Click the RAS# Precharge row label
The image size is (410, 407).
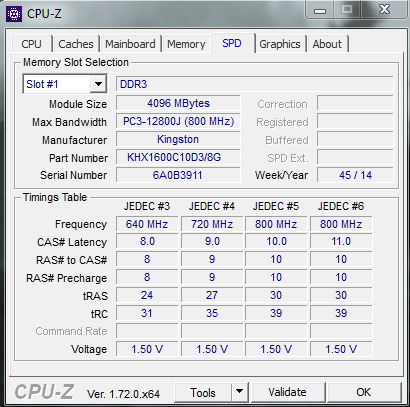67,278
